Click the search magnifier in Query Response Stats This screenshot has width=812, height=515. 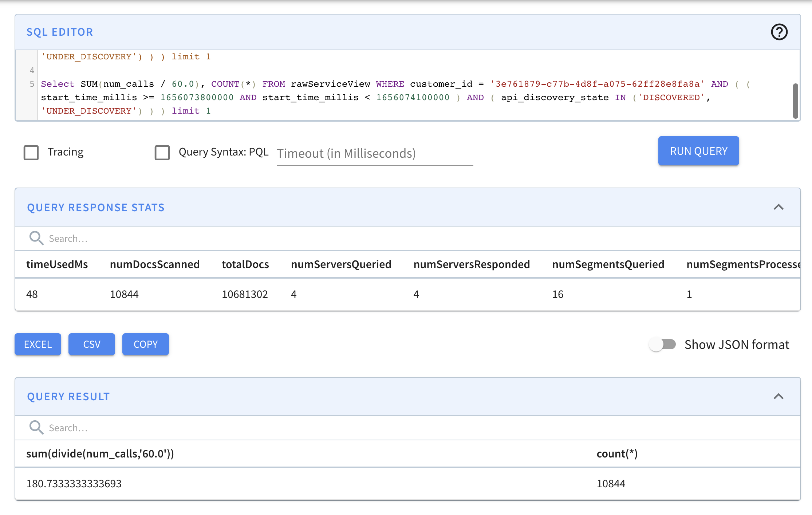36,238
